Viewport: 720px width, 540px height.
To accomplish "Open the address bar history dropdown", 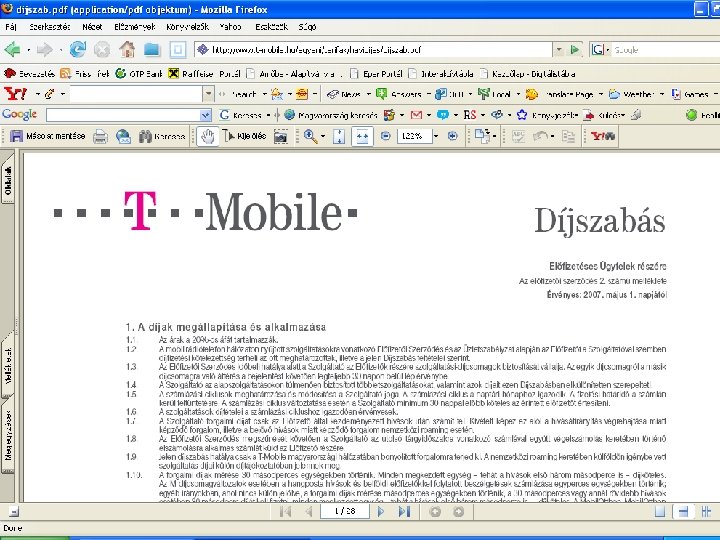I will coord(558,49).
